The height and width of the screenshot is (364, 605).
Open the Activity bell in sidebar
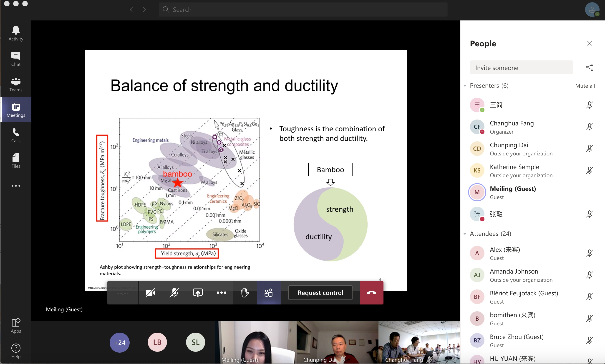point(16,33)
